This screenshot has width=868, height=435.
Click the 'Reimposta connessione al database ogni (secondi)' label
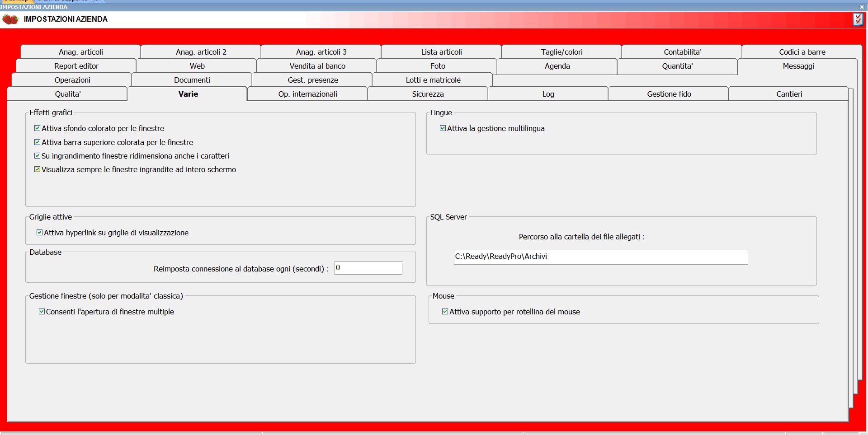click(241, 269)
